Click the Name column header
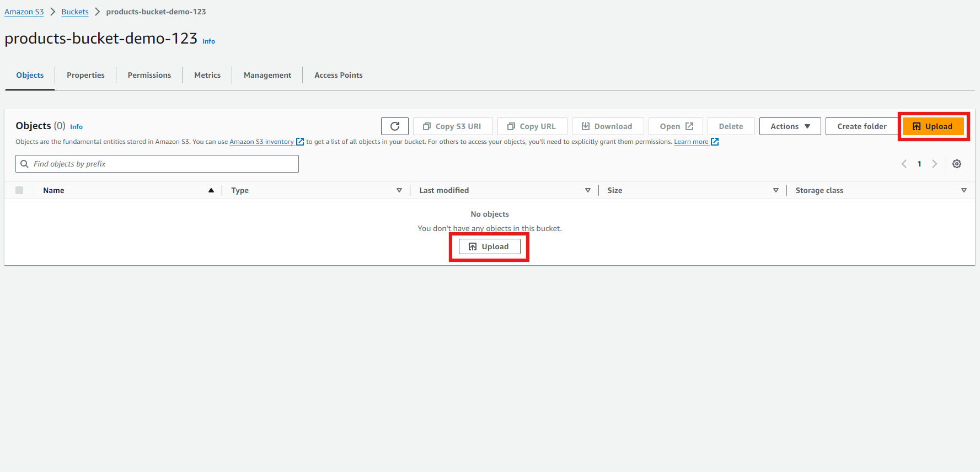 coord(53,190)
